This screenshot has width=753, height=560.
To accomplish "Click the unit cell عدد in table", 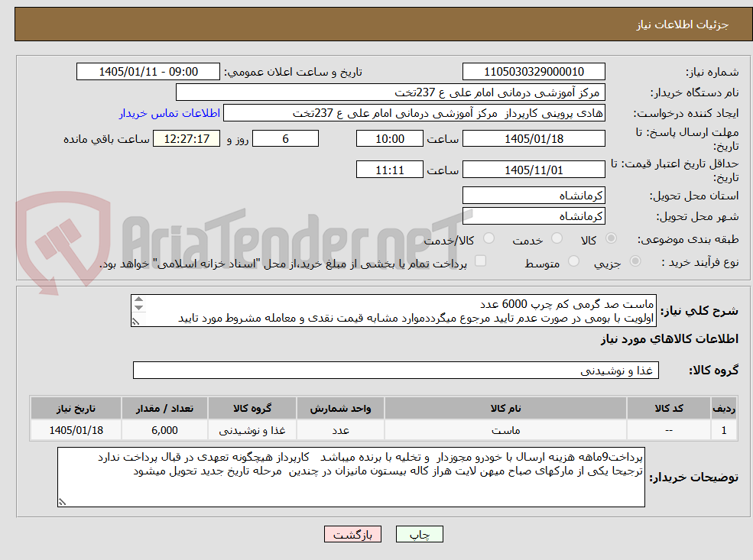I will (340, 430).
